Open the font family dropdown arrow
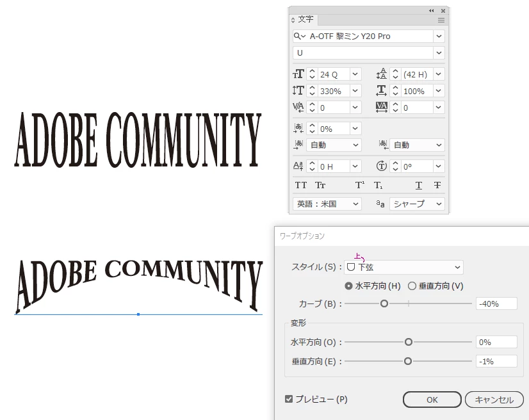 [439, 36]
